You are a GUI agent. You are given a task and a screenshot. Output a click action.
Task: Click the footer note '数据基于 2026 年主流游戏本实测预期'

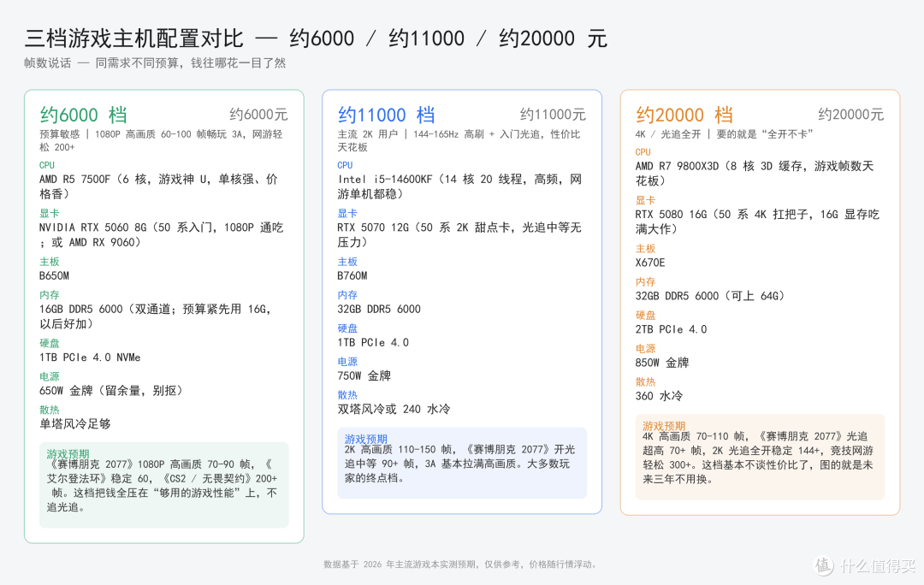coord(461,564)
